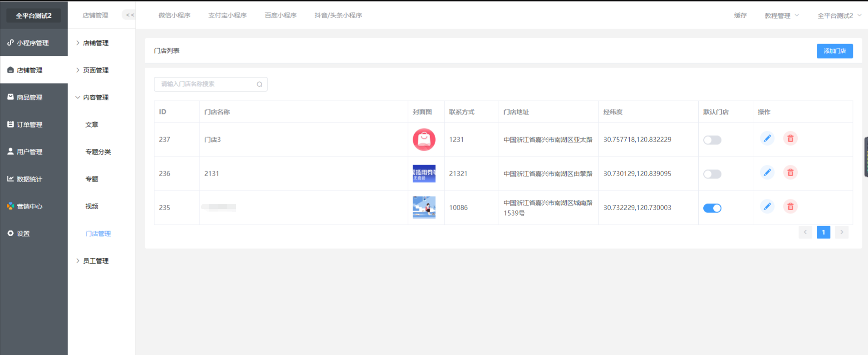Switch to 支付宝小程序 tab
Image resolution: width=868 pixels, height=355 pixels.
click(x=227, y=15)
